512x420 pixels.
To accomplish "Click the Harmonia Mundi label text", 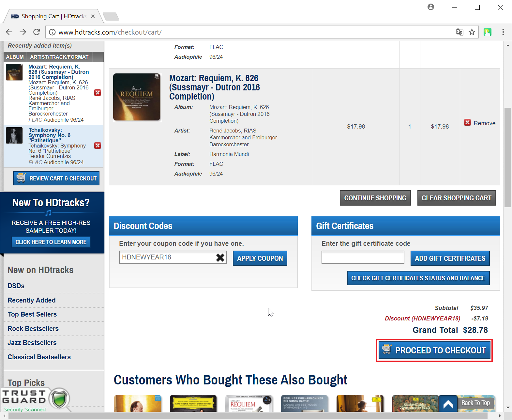I will click(229, 154).
